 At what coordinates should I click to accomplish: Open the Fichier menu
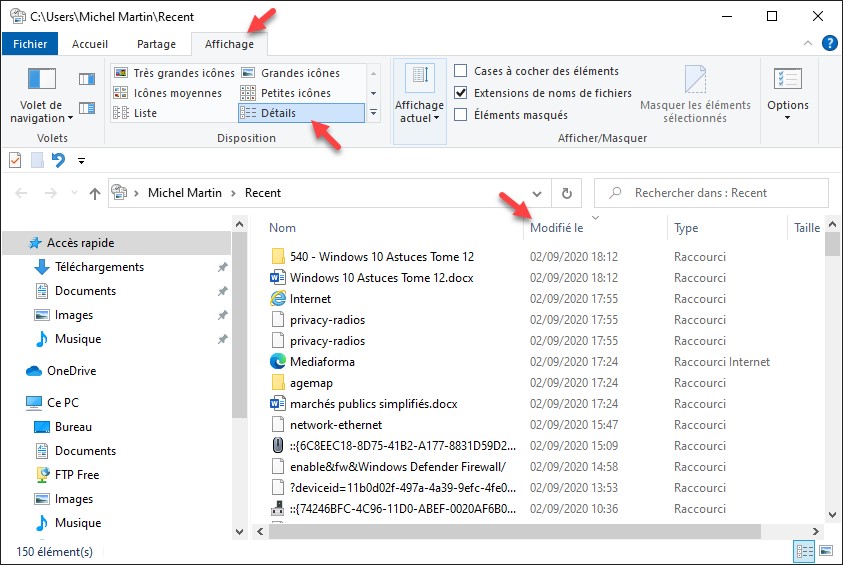click(x=30, y=44)
